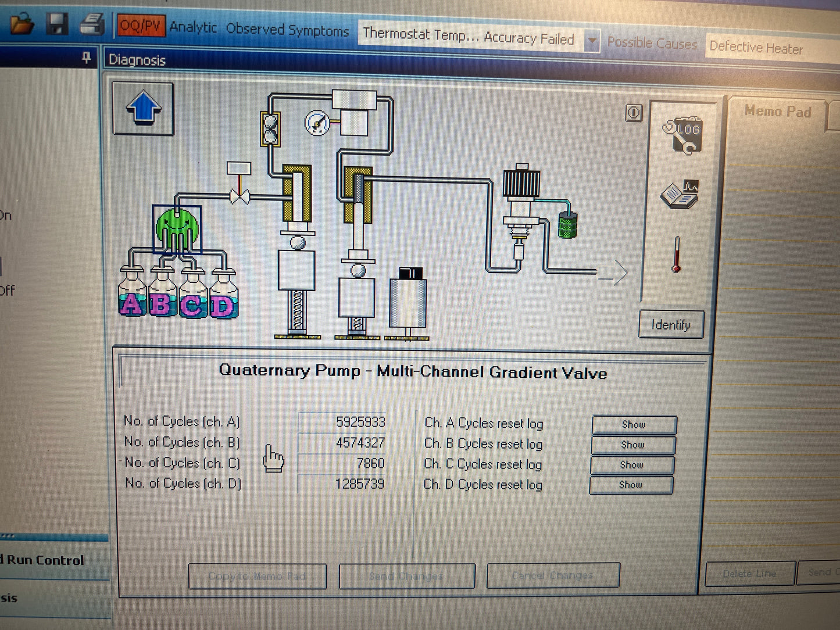Click the pressure gauge in pump diagram
This screenshot has width=840, height=630.
[x=317, y=123]
